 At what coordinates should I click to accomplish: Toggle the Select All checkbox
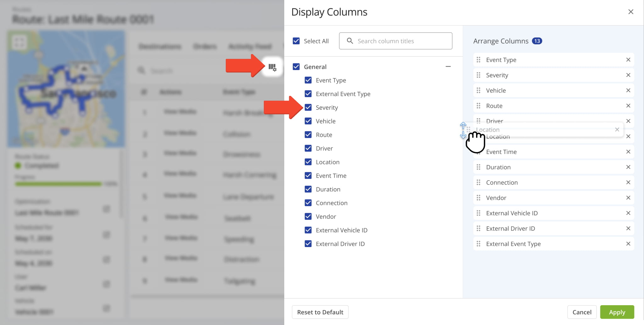pyautogui.click(x=296, y=41)
